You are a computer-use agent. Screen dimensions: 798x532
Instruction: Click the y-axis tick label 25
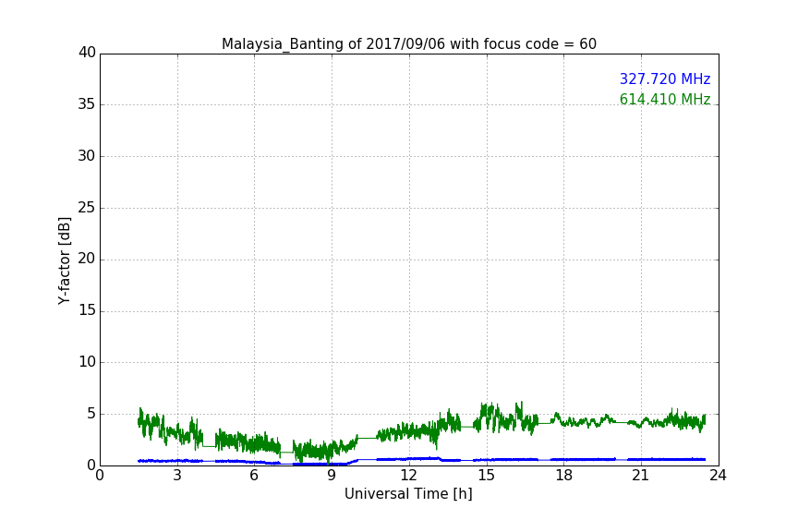tap(87, 207)
